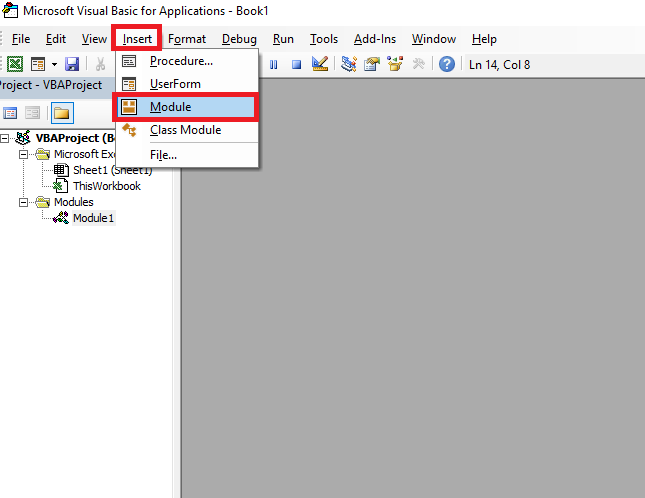Choose Class Module from the Insert menu
Image resolution: width=645 pixels, height=498 pixels.
click(187, 130)
